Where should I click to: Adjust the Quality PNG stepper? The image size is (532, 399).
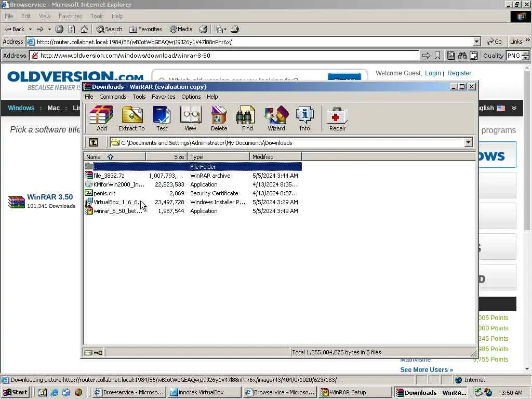click(x=525, y=56)
